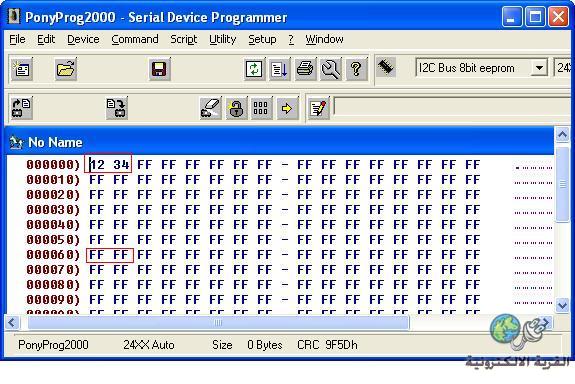The width and height of the screenshot is (575, 384).
Task: Open the Edit menu
Action: point(46,39)
